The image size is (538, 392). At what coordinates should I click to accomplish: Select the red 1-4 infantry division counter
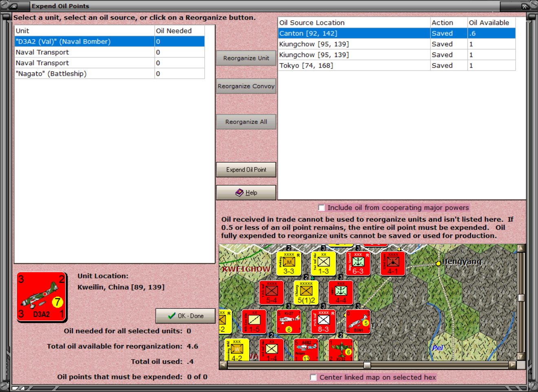(x=271, y=350)
